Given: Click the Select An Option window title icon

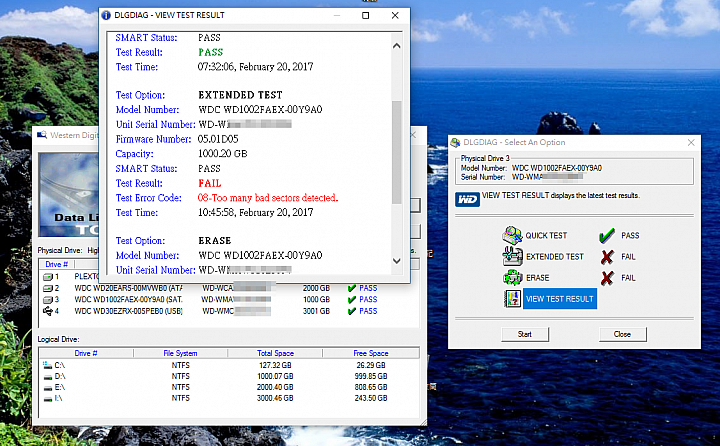Looking at the screenshot, I should (x=456, y=142).
